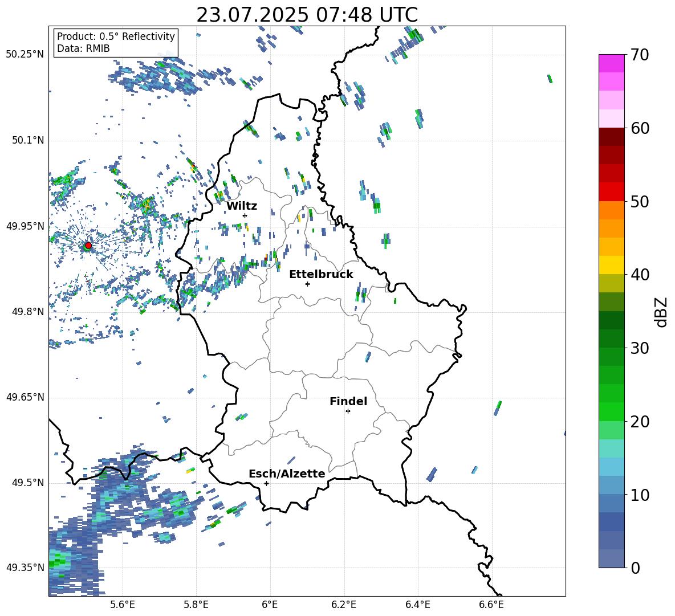
Task: Click the Esch/Alzette station cross marker
Action: [x=266, y=483]
